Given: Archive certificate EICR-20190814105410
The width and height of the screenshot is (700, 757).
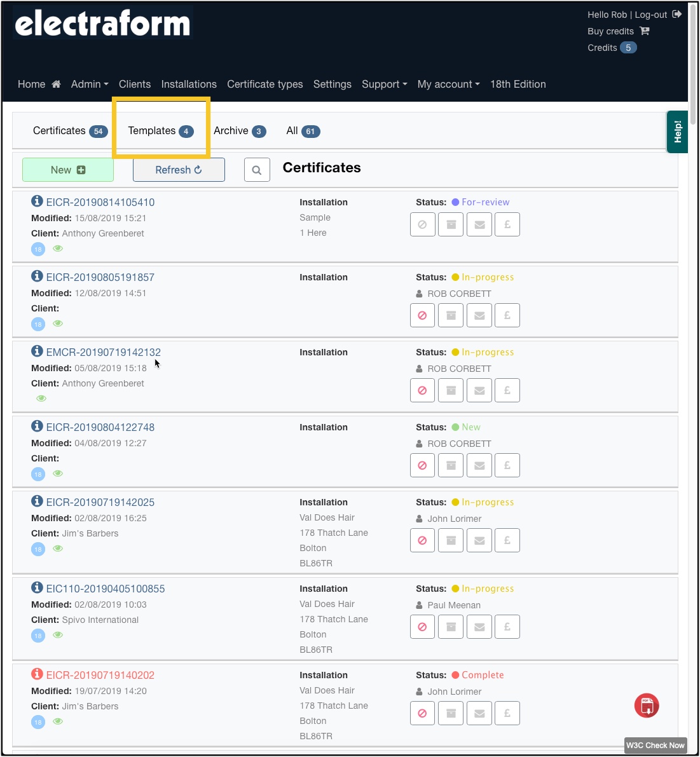Looking at the screenshot, I should click(x=451, y=224).
